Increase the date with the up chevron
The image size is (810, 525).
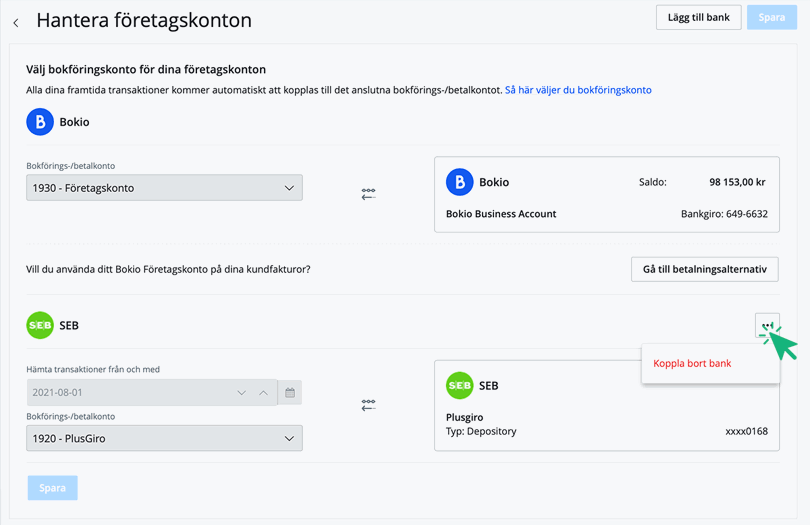coord(263,393)
